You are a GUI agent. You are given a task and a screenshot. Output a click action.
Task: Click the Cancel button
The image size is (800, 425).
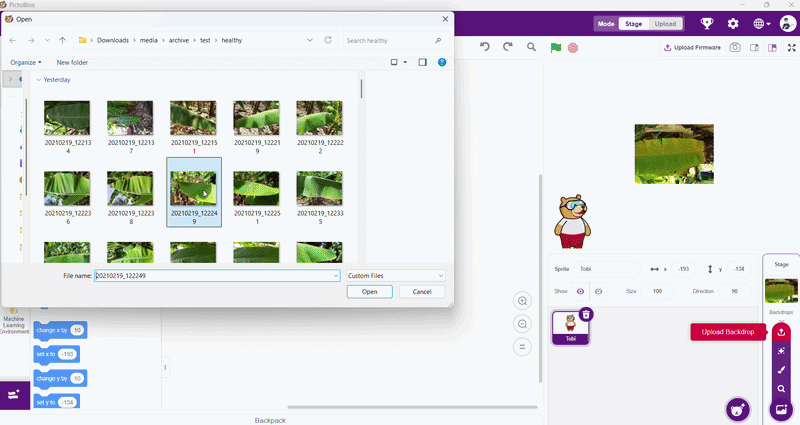coord(422,292)
